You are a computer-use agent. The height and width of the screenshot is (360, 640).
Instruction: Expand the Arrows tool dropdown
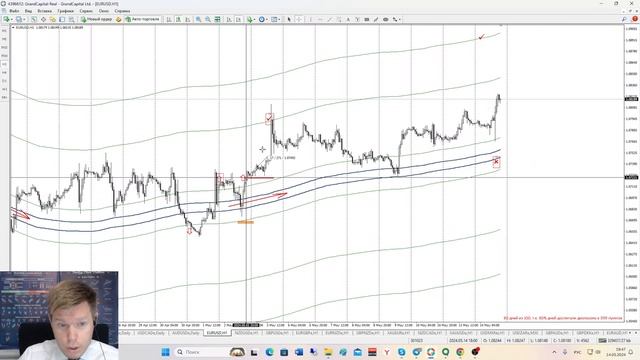point(400,19)
